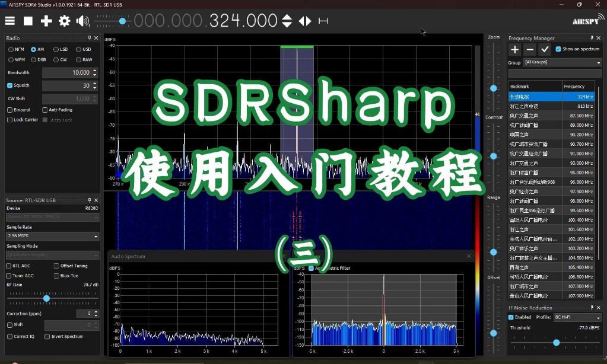Adjust the Offset slider

(x=493, y=333)
